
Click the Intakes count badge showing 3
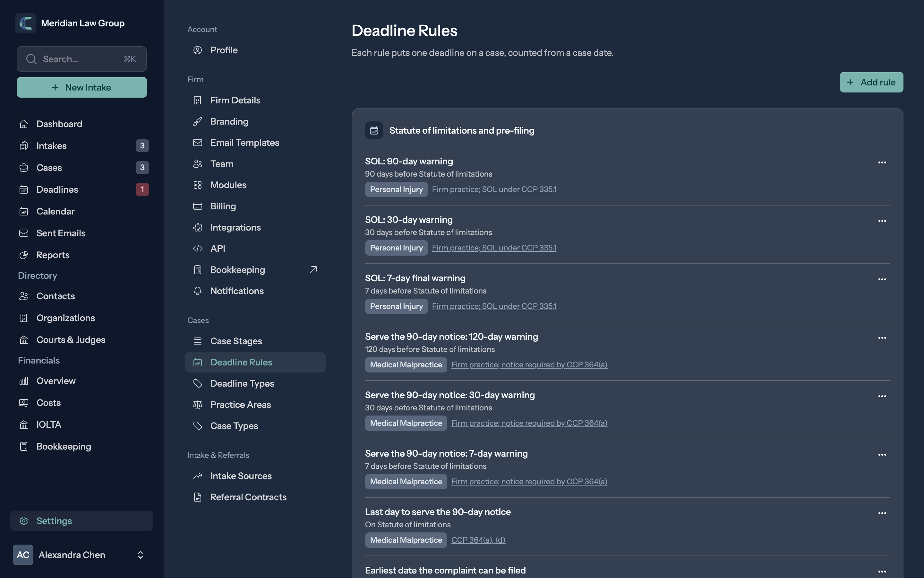pyautogui.click(x=142, y=146)
